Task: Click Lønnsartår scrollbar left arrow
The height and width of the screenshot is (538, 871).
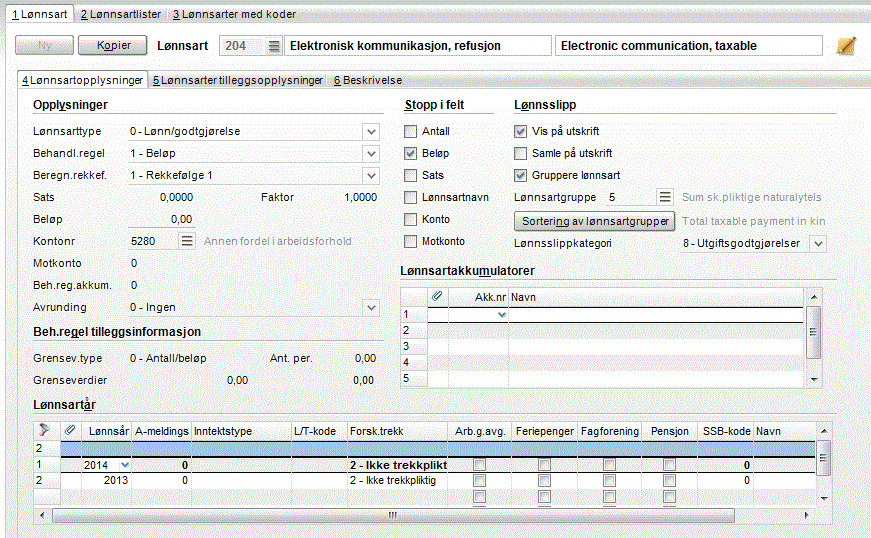Action: point(42,515)
